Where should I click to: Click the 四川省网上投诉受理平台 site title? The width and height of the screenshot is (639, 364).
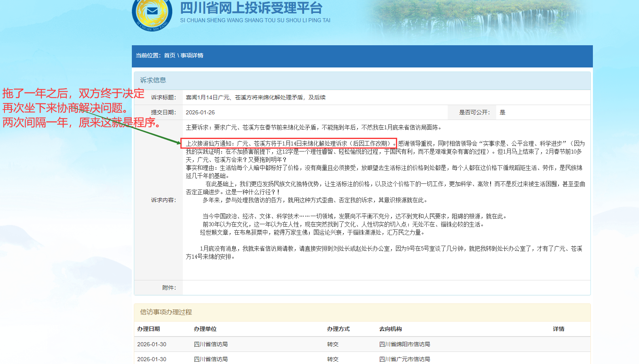[x=251, y=8]
